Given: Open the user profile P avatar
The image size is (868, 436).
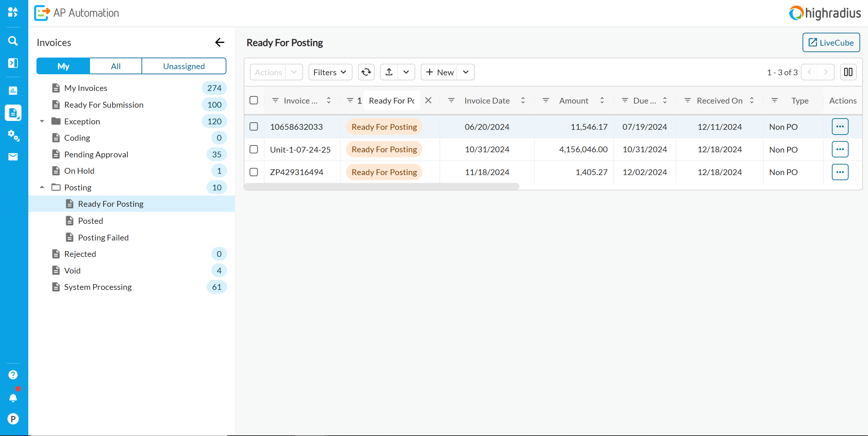Looking at the screenshot, I should click(x=13, y=419).
